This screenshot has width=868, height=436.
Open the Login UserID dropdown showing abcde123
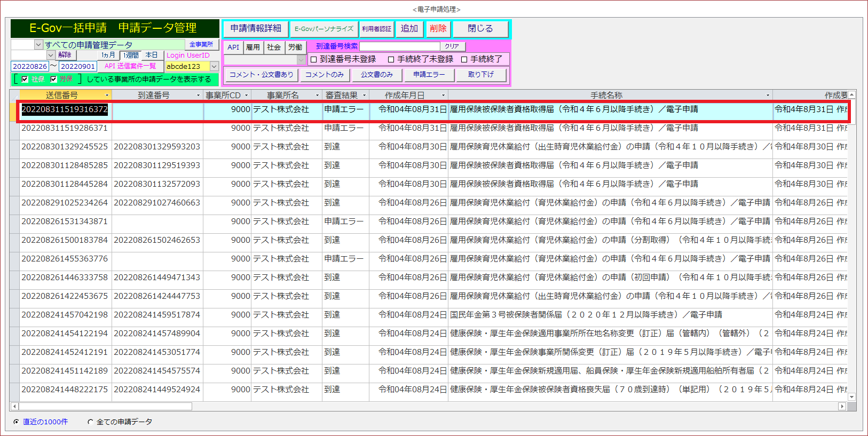[214, 66]
